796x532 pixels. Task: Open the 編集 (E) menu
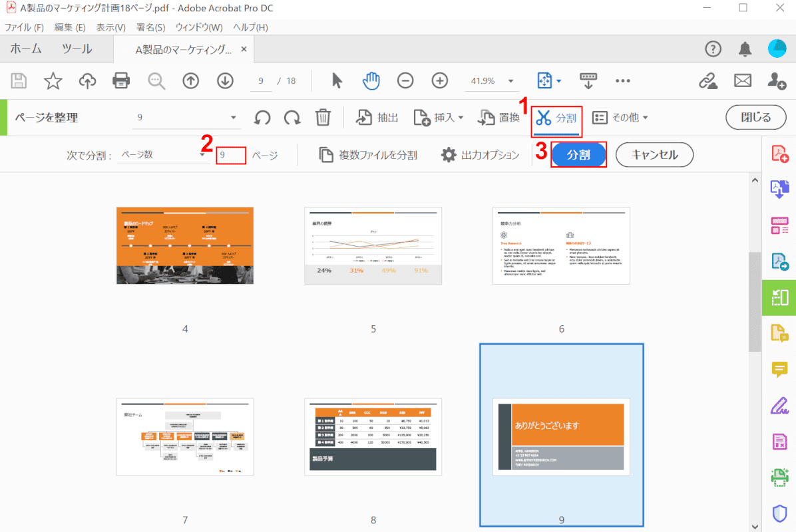tap(70, 27)
